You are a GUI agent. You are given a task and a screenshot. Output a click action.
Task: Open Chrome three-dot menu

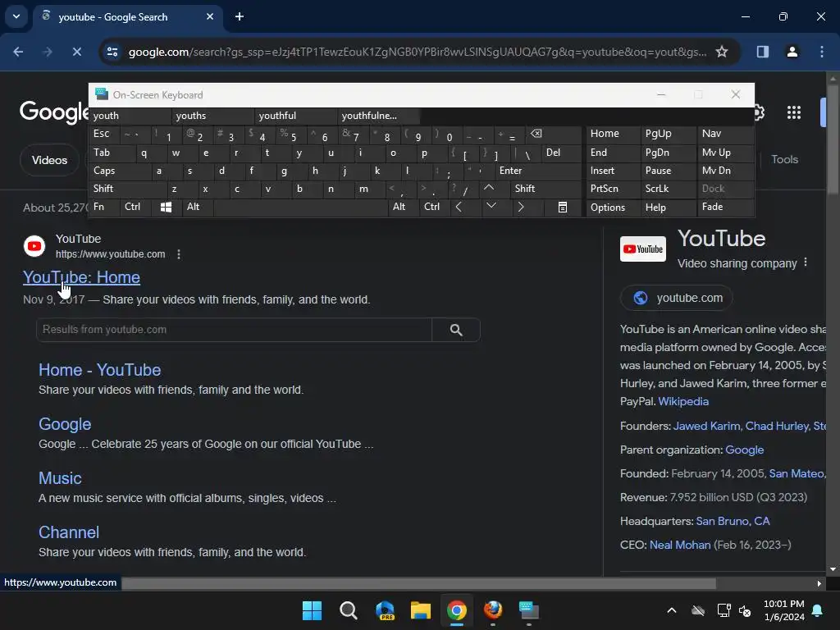click(822, 52)
